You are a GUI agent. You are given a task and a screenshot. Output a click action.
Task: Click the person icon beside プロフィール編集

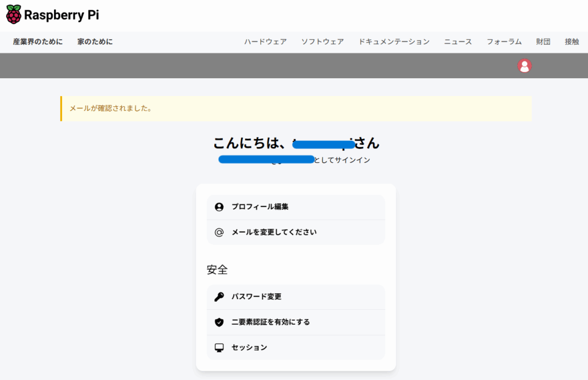click(219, 207)
